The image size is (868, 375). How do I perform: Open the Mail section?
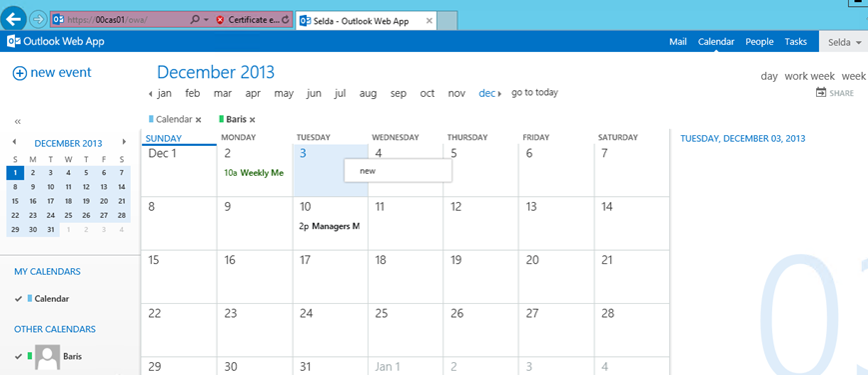click(678, 42)
